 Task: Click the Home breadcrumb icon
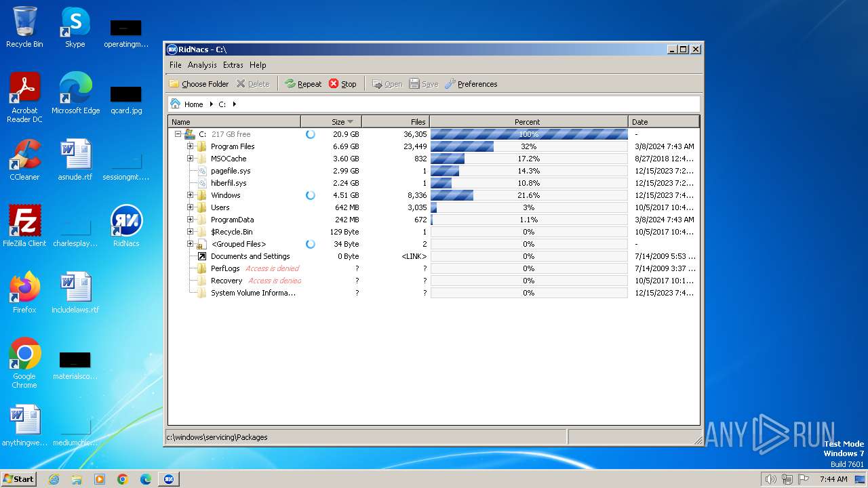pos(176,104)
